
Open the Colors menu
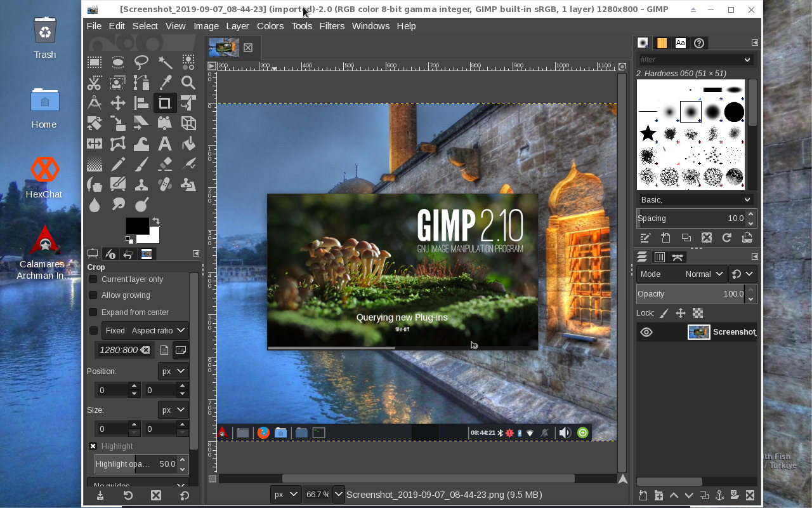pos(270,26)
